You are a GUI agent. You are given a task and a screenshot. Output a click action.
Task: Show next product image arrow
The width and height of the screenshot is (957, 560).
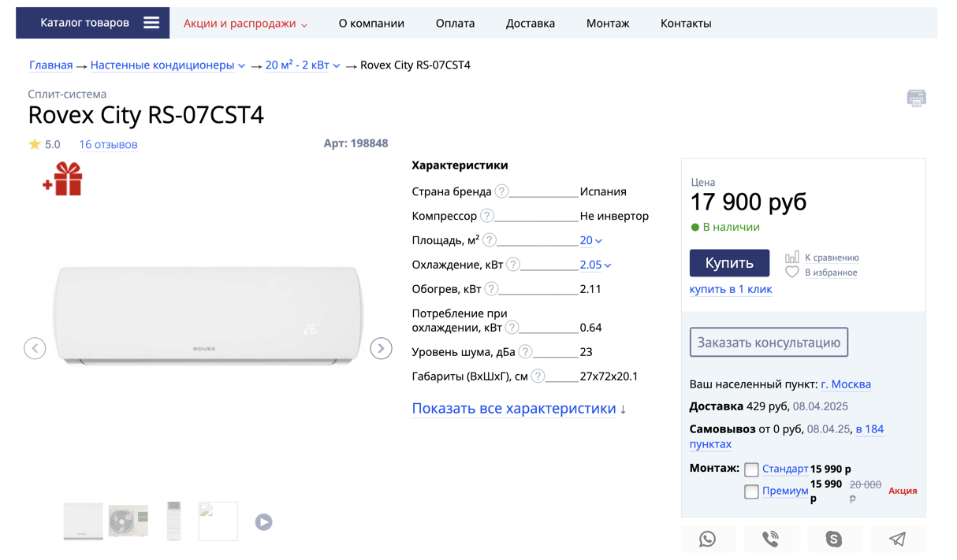pos(382,348)
